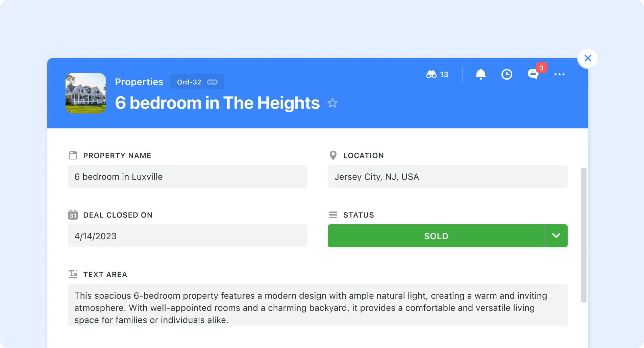The image size is (644, 348).
Task: Click the vertical scrollbar handle
Action: 584,235
